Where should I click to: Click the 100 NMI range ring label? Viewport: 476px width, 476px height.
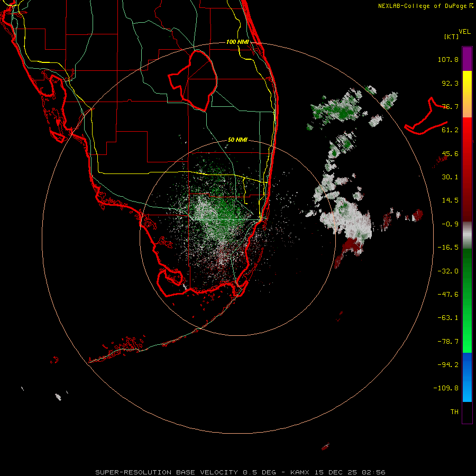pyautogui.click(x=237, y=42)
